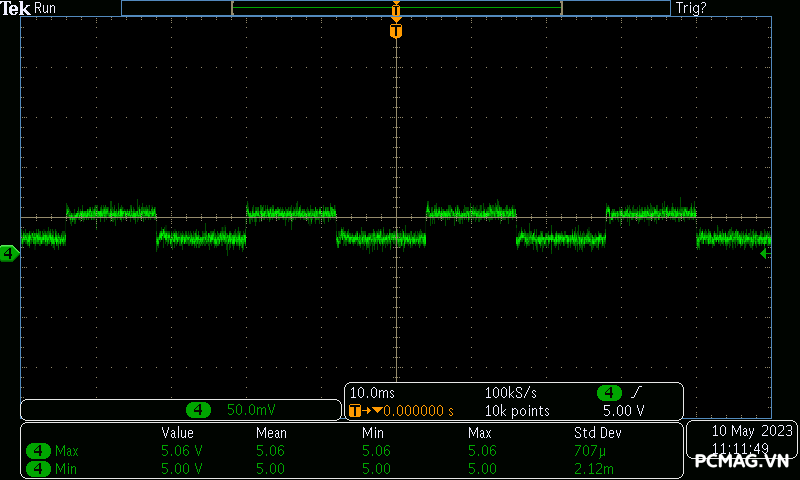Open the 10.0ms timebase setting
This screenshot has height=480, width=800.
[x=370, y=393]
